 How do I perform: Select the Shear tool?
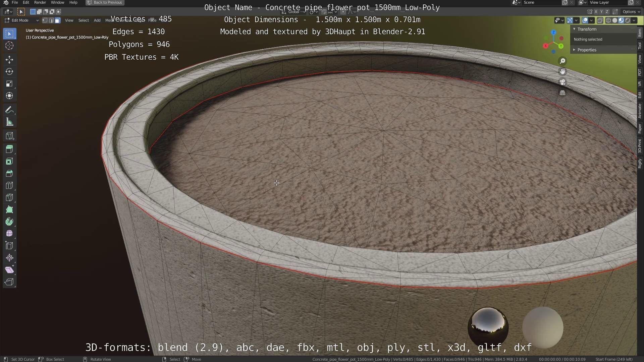[9, 270]
